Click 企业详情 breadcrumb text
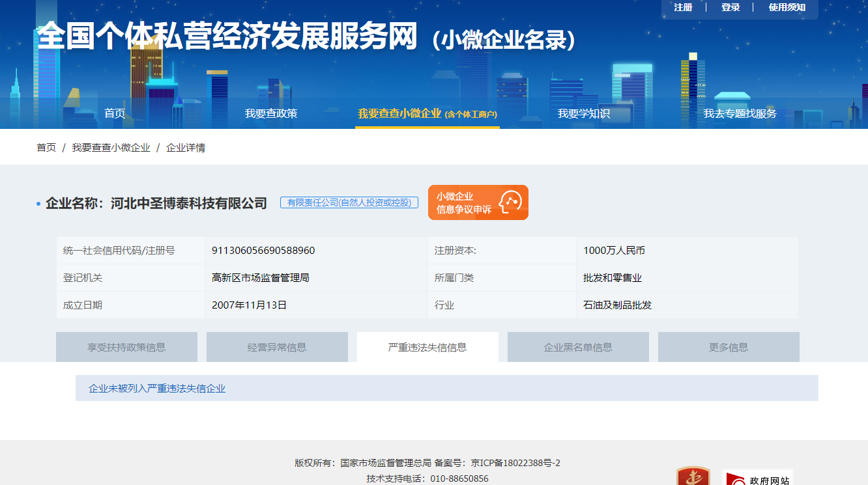868x485 pixels. [186, 148]
